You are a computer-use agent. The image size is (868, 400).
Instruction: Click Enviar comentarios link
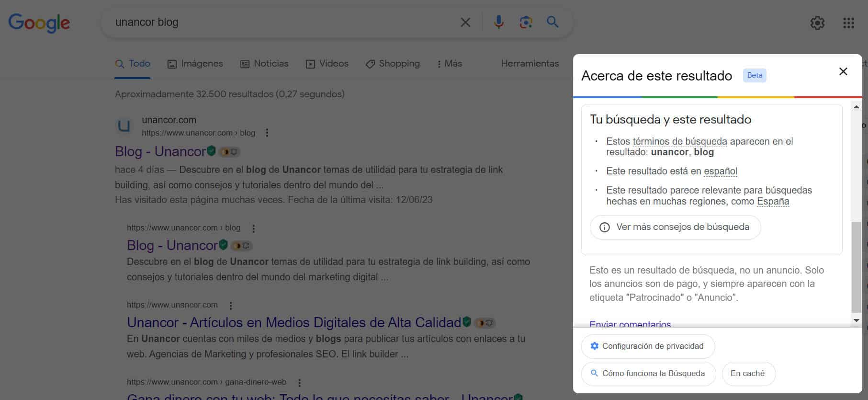click(630, 324)
